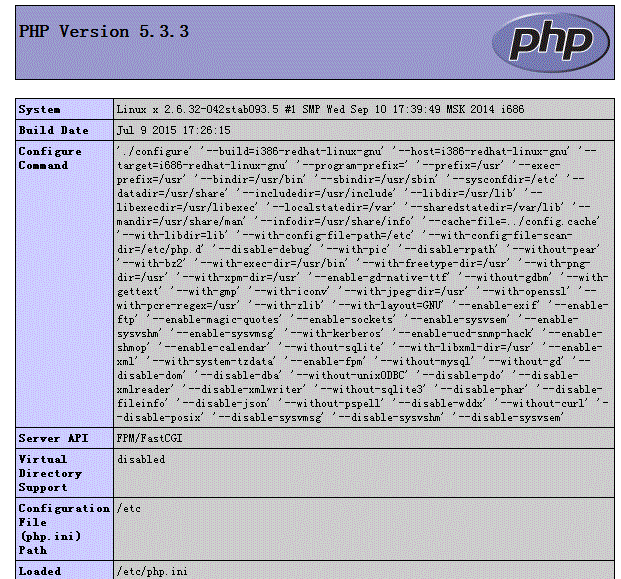Screen dimensions: 621x579
Task: Click 'Configuration File (php.ini) Path' label
Action: tap(64, 529)
